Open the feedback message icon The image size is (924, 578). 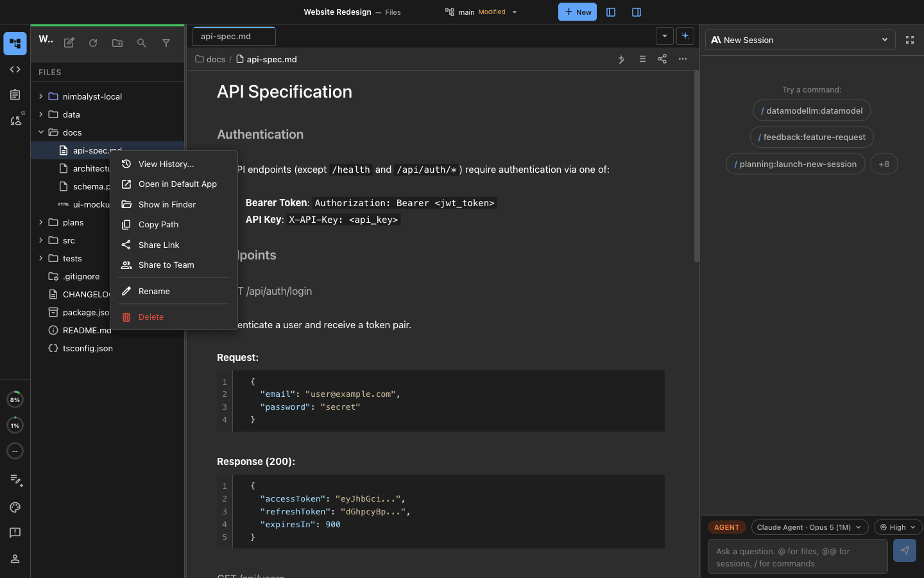(x=15, y=533)
